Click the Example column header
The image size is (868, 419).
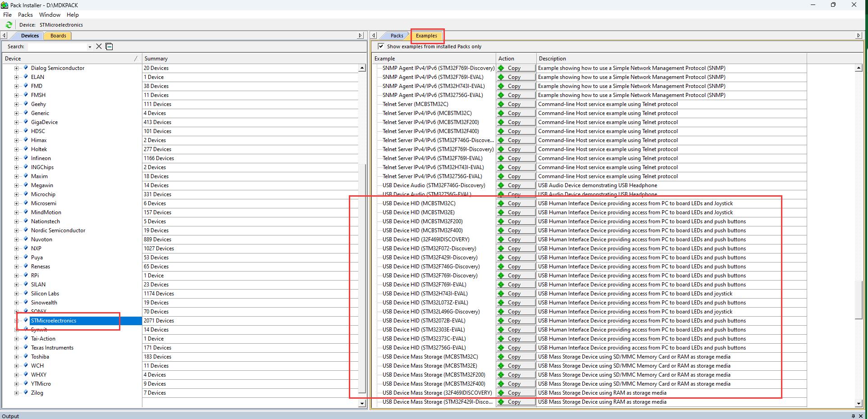point(434,59)
